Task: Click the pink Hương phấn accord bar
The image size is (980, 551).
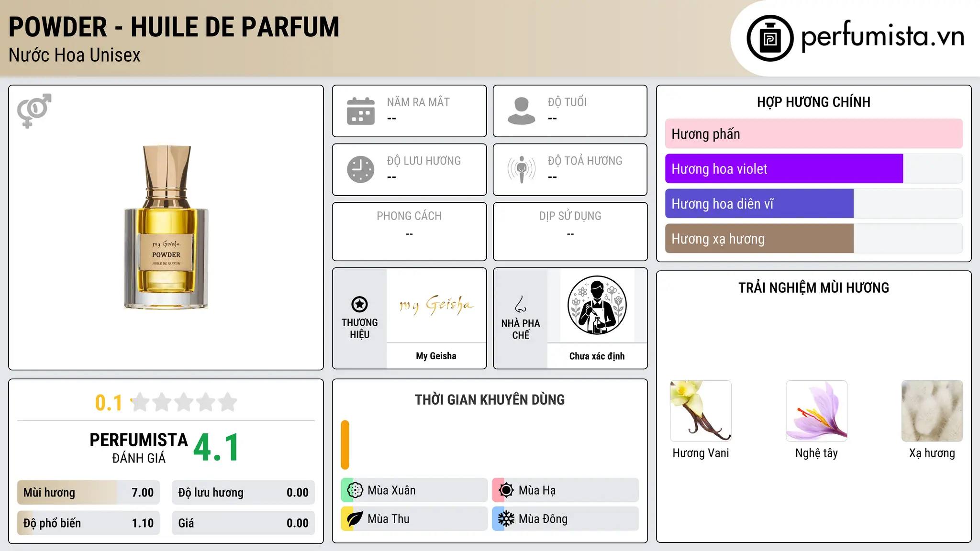Action: click(814, 134)
